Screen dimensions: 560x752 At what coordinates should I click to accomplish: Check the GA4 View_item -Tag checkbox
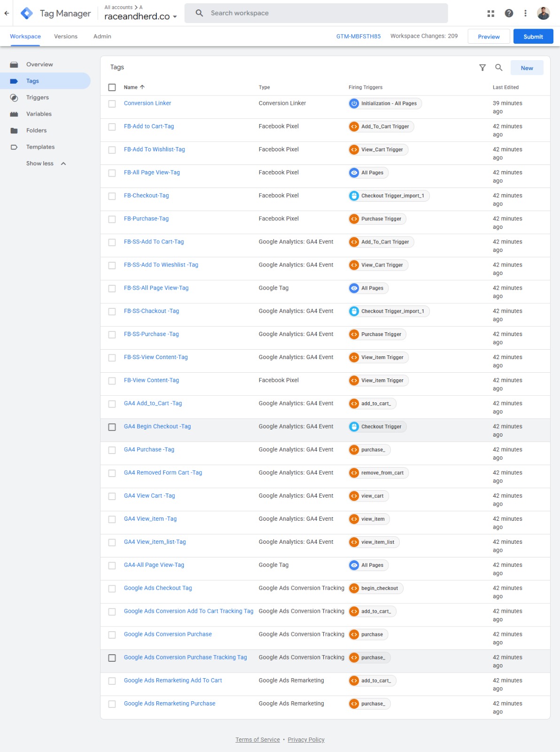click(x=112, y=519)
